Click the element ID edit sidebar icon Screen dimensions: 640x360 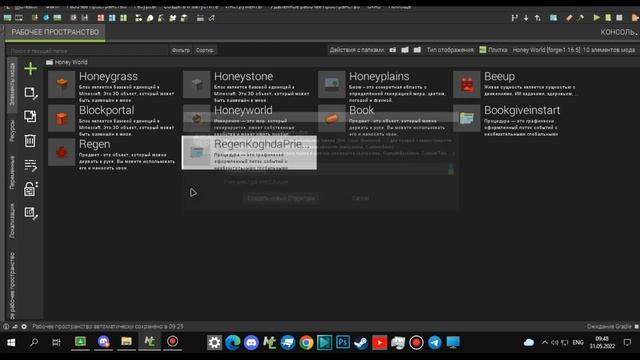[x=30, y=213]
